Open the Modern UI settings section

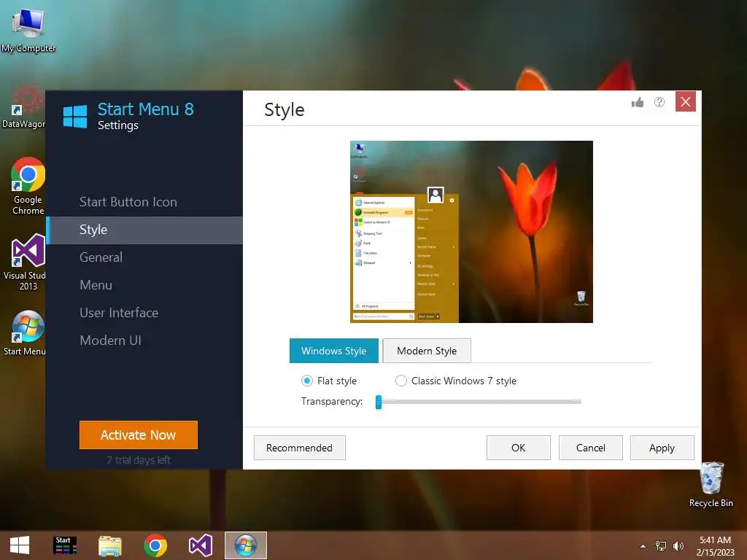pyautogui.click(x=144, y=341)
